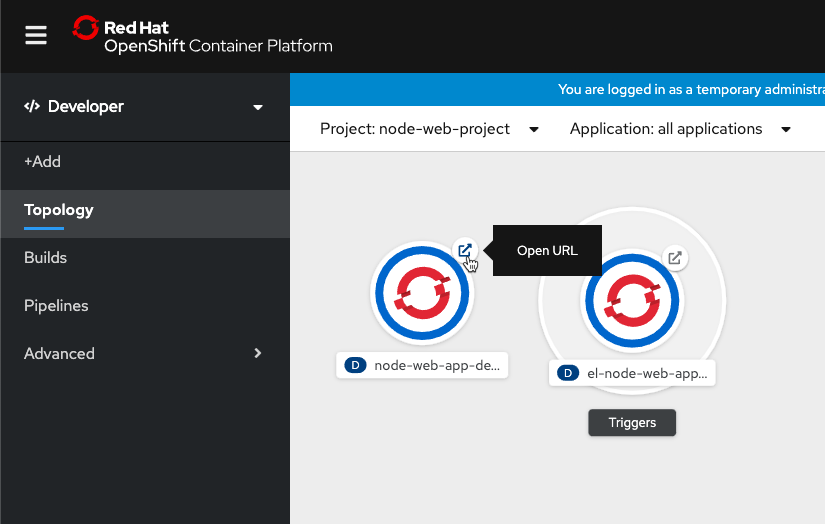Click the D badge on el-node-web-app label
The image size is (825, 524).
(x=568, y=373)
